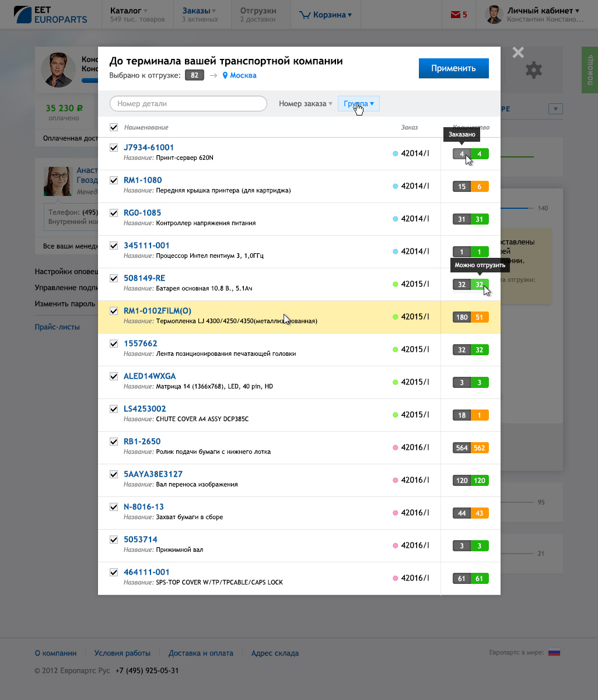Click the Номер детали search field
Image resolution: width=598 pixels, height=700 pixels.
point(188,104)
